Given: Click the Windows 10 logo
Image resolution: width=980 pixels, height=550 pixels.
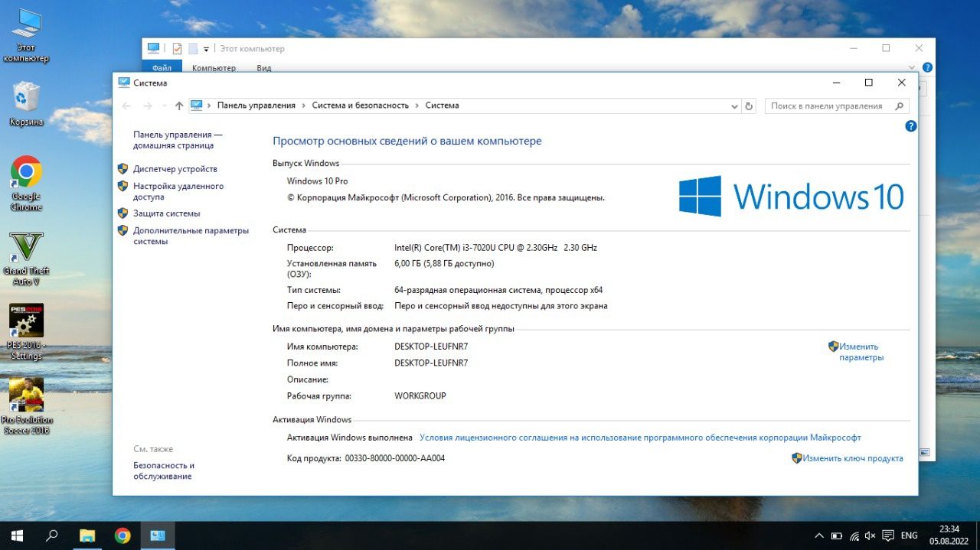Looking at the screenshot, I should [792, 197].
